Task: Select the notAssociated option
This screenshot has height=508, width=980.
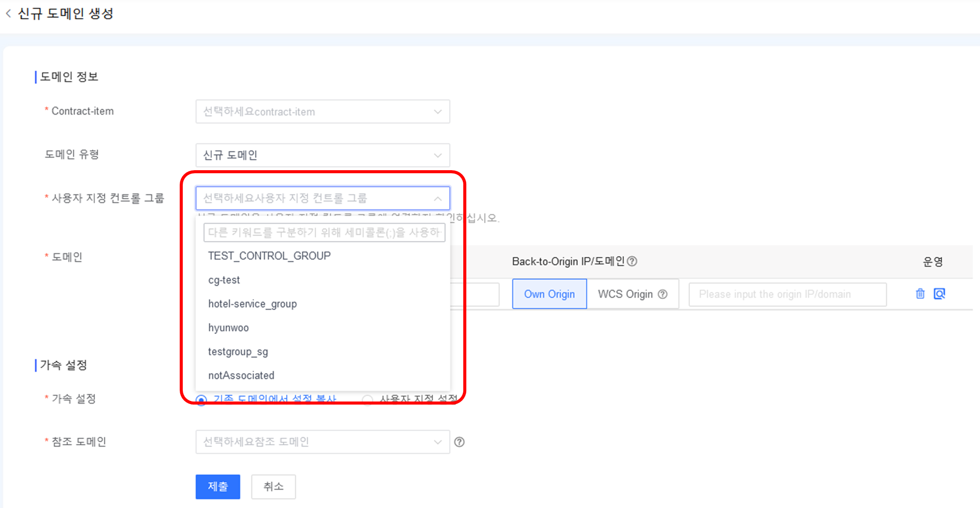Action: point(241,376)
